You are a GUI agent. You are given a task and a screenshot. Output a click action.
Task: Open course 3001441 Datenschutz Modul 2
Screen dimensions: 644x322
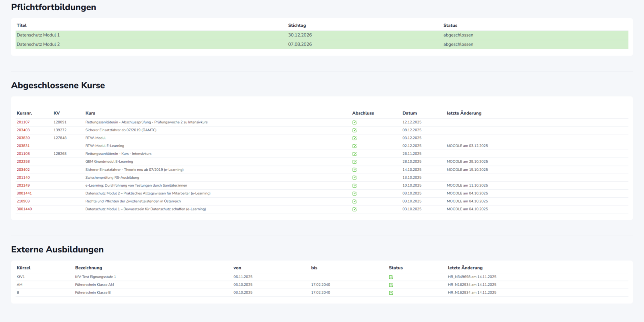click(x=24, y=193)
